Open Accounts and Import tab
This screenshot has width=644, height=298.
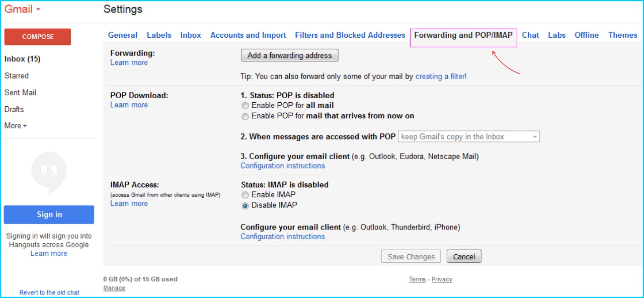coord(248,35)
